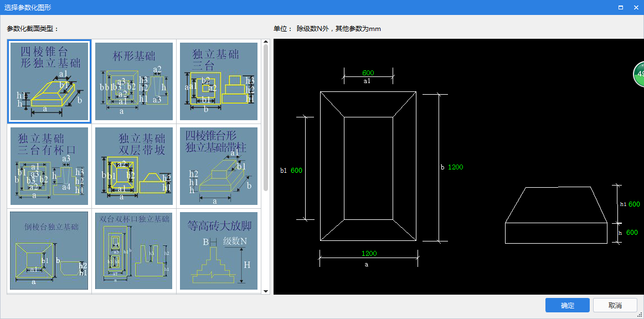Pick the 倒棱台独立基础 thumbnail
This screenshot has width=644, height=319.
pos(49,250)
